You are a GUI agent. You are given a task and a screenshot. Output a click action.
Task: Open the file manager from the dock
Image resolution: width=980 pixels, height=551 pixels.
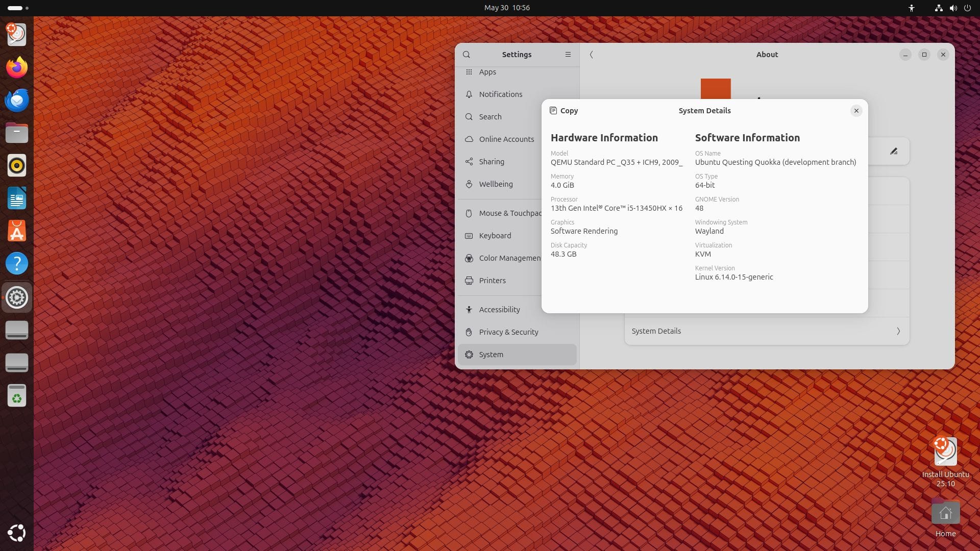pyautogui.click(x=17, y=133)
